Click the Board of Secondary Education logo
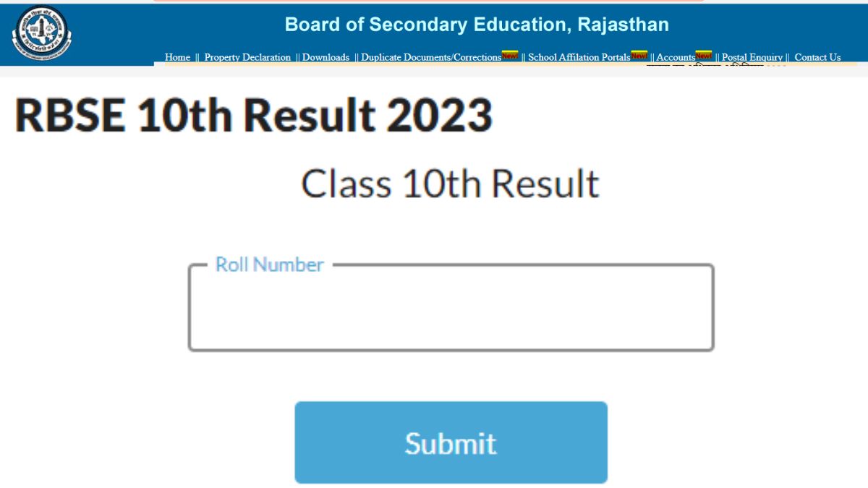The width and height of the screenshot is (868, 488). [40, 34]
